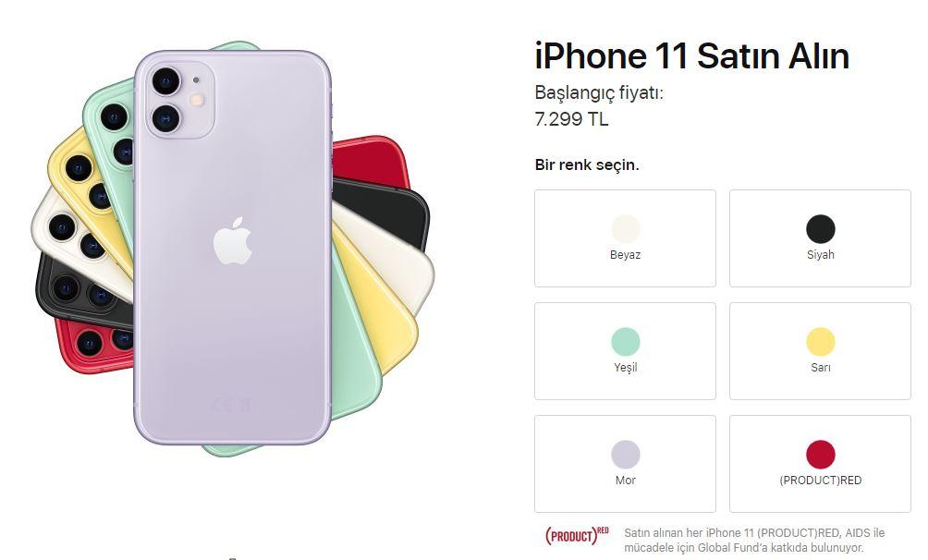Select the red (PRODUCT)RED color circle
The image size is (928, 560).
tap(820, 455)
